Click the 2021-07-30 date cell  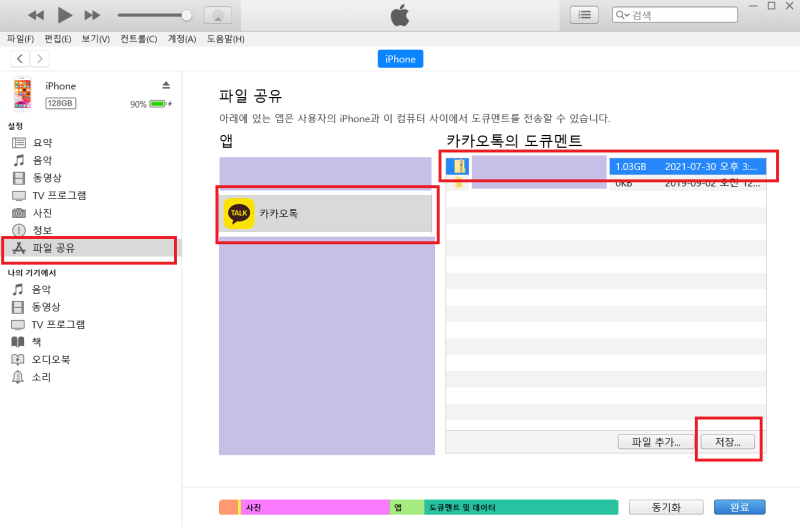click(x=711, y=166)
